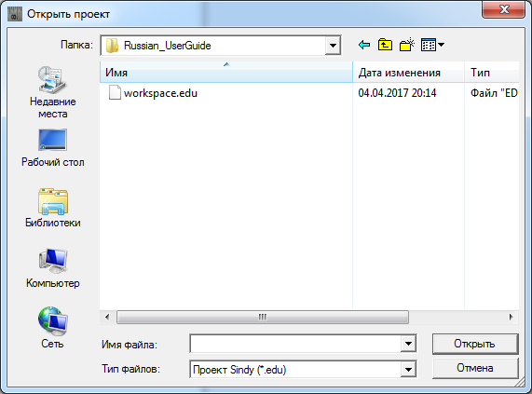Focus the Имя файла text field

click(x=295, y=344)
